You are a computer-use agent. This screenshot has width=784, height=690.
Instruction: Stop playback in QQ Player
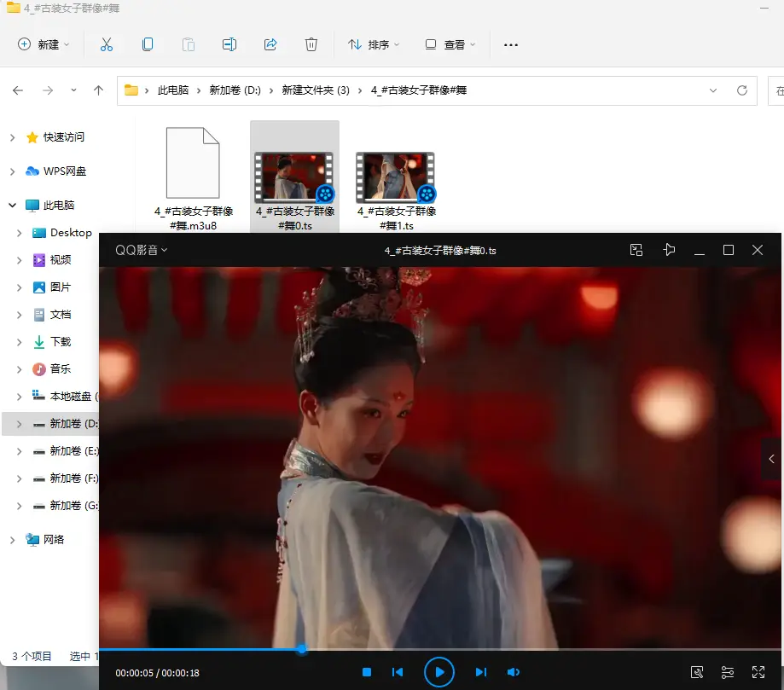[x=367, y=672]
